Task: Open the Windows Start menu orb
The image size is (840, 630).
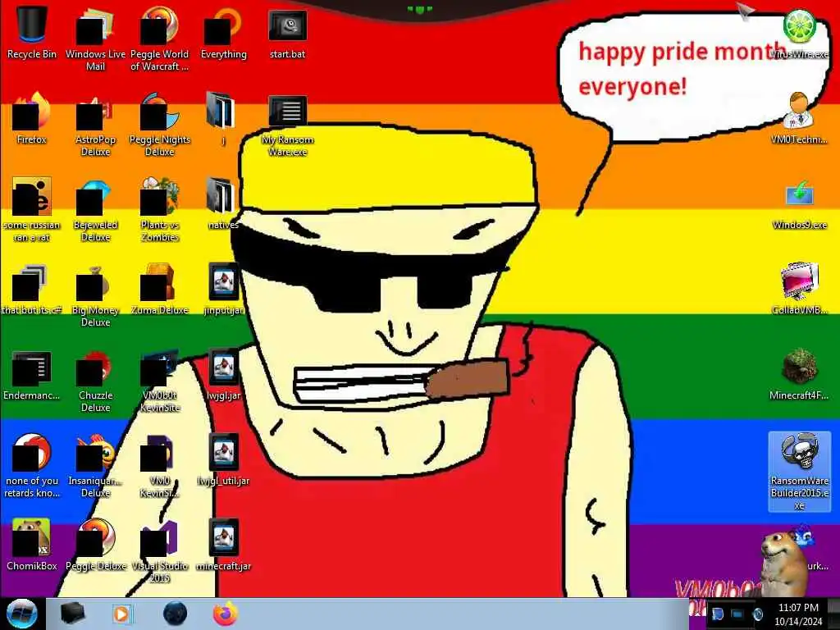Action: pyautogui.click(x=21, y=614)
